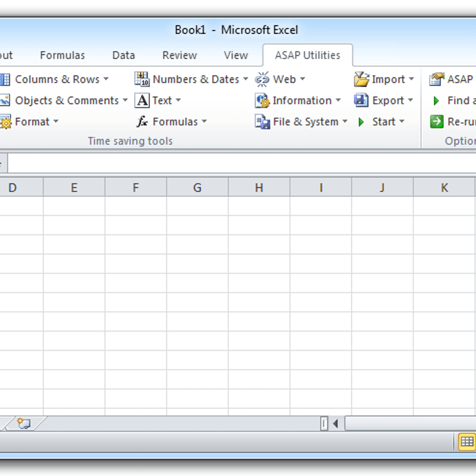Click the Formulas fx icon

(x=142, y=121)
